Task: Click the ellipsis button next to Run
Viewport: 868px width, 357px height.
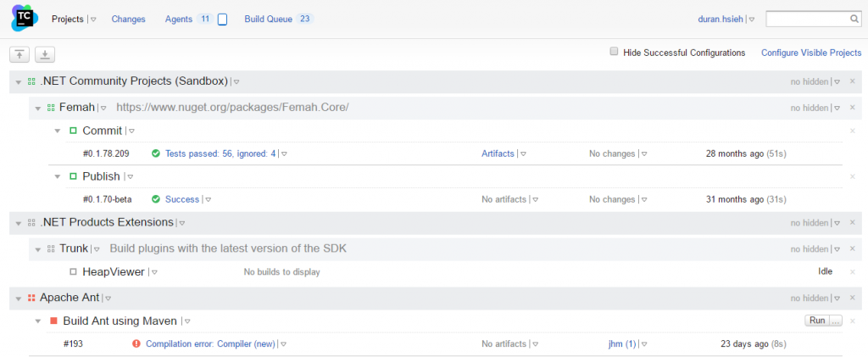Action: (x=836, y=321)
